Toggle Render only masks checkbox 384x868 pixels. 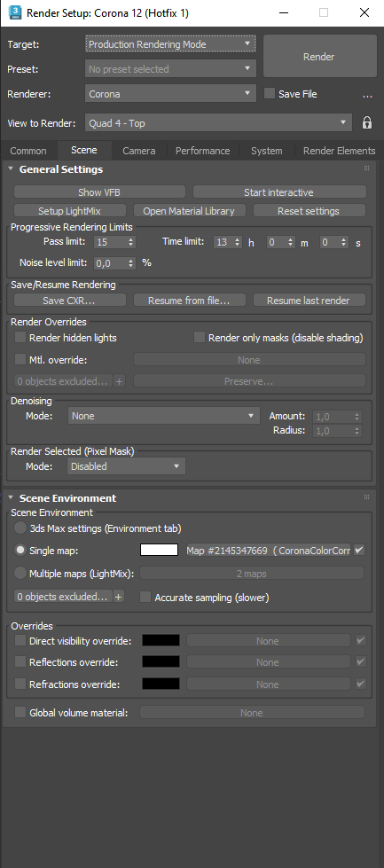click(200, 338)
